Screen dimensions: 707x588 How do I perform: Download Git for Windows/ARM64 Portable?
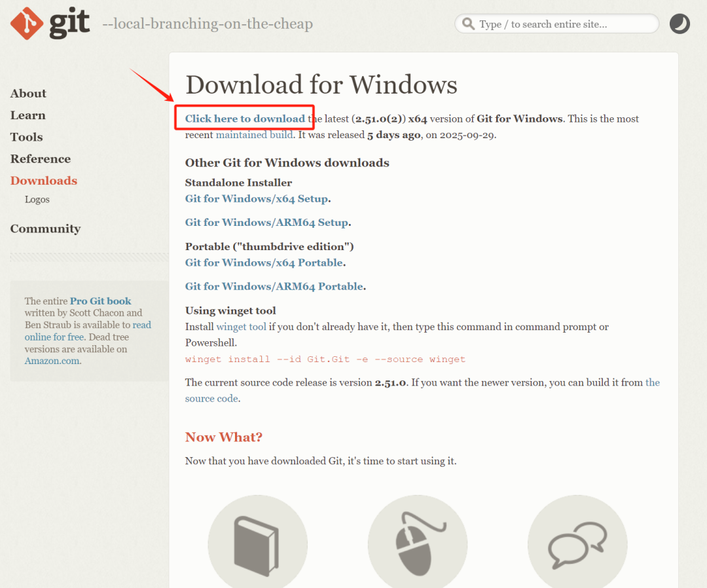click(x=274, y=286)
